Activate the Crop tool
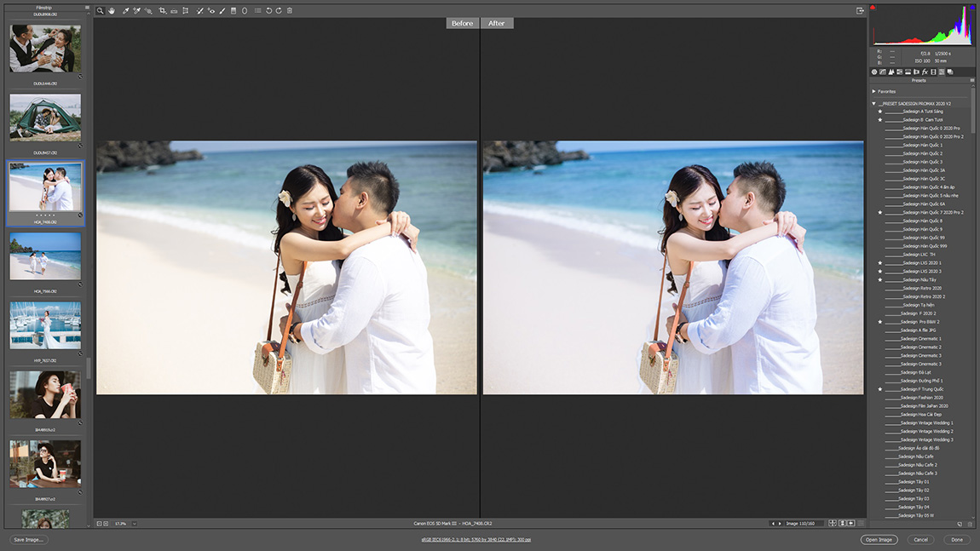 tap(162, 11)
